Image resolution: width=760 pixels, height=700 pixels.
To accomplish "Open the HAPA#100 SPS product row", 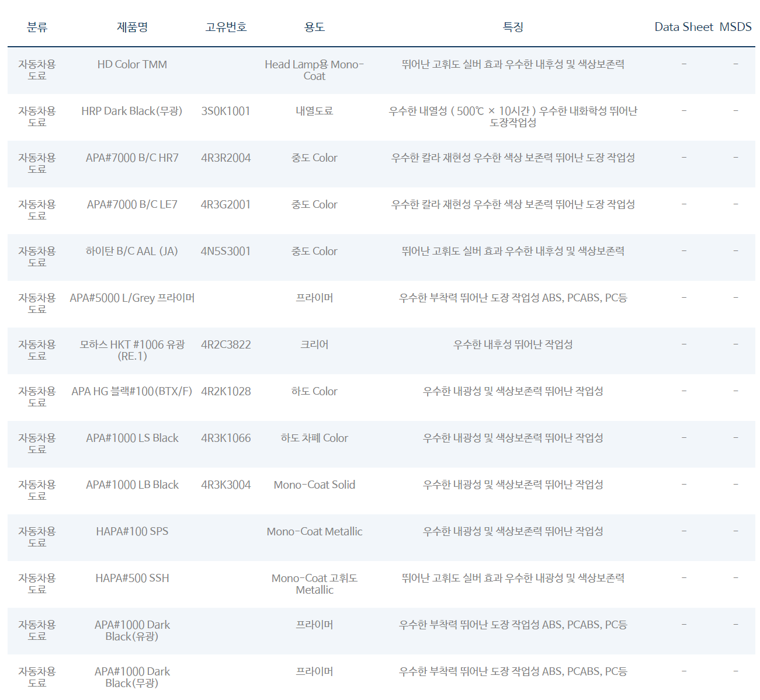I will coord(132,531).
